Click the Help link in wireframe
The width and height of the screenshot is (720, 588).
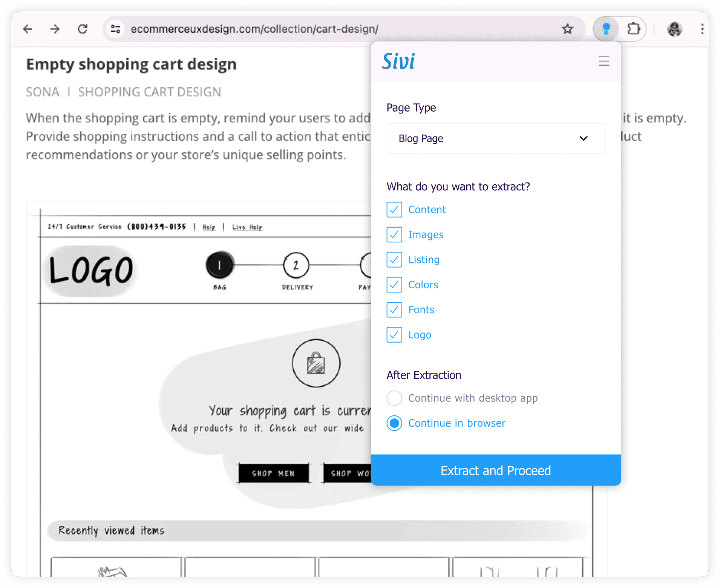(x=209, y=227)
